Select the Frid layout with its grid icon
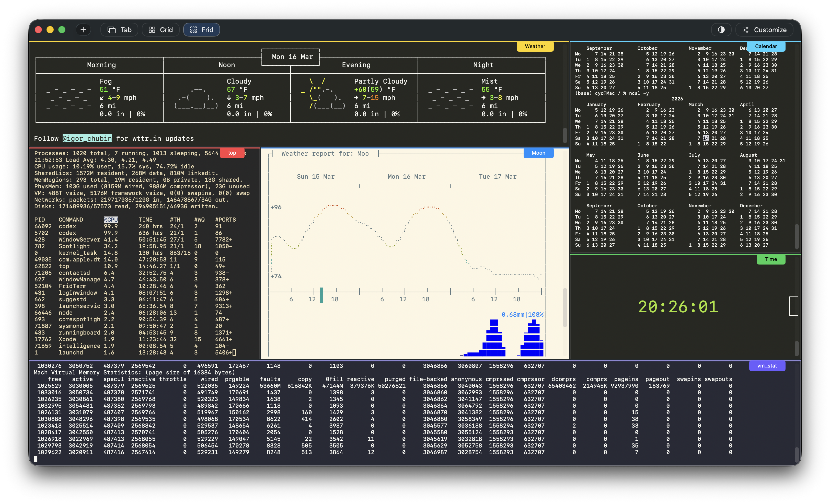The width and height of the screenshot is (830, 504). click(201, 30)
